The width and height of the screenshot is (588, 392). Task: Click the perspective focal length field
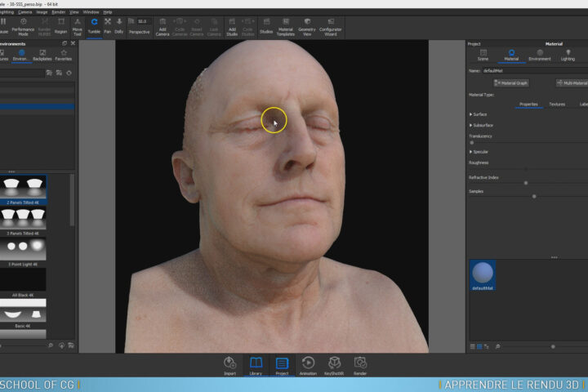[x=144, y=21]
